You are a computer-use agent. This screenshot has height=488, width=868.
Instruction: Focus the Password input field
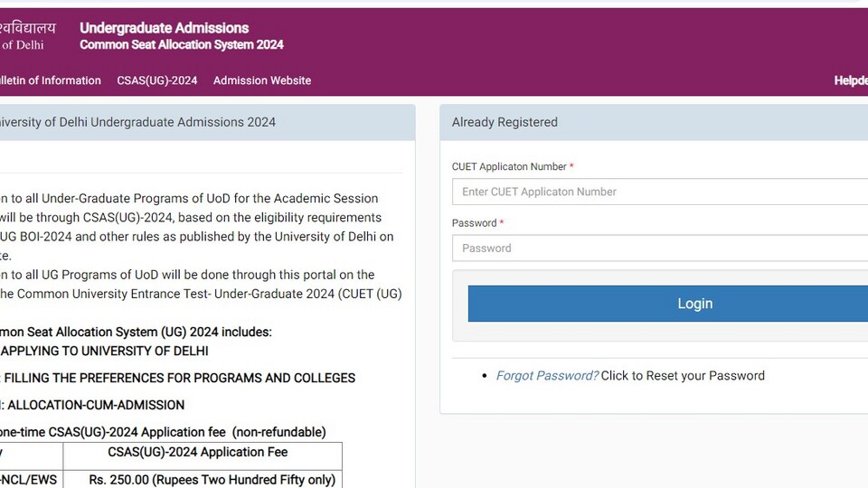660,248
